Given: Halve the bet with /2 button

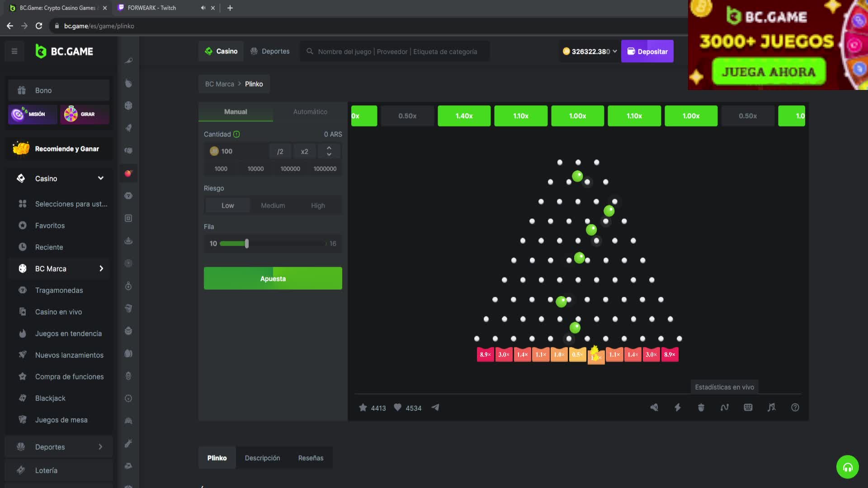Looking at the screenshot, I should coord(280,151).
